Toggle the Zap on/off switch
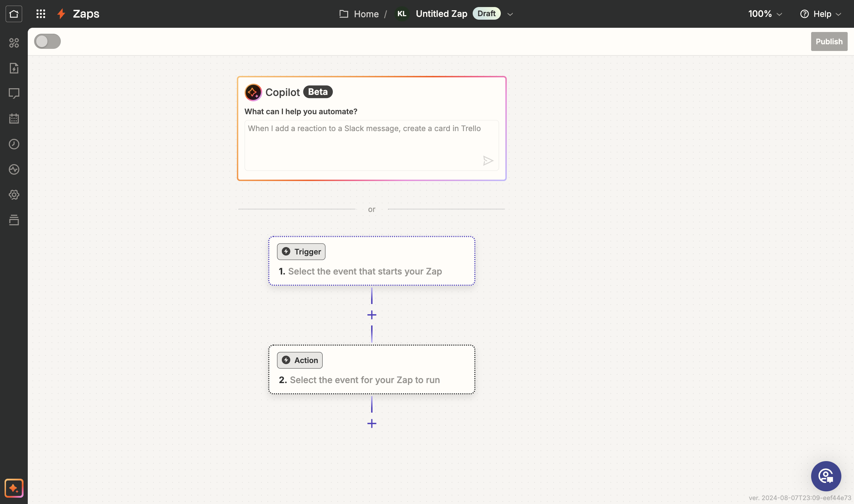 (47, 41)
